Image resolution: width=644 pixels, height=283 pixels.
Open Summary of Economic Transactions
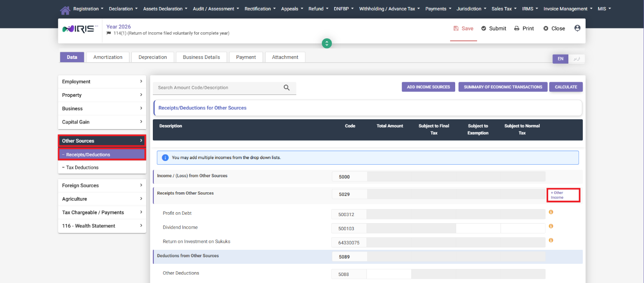[503, 87]
